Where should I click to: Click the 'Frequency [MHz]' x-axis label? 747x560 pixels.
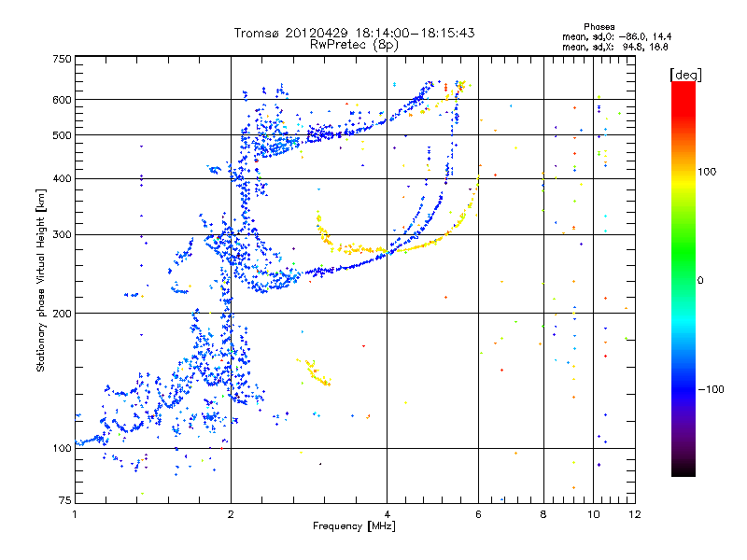tap(354, 525)
